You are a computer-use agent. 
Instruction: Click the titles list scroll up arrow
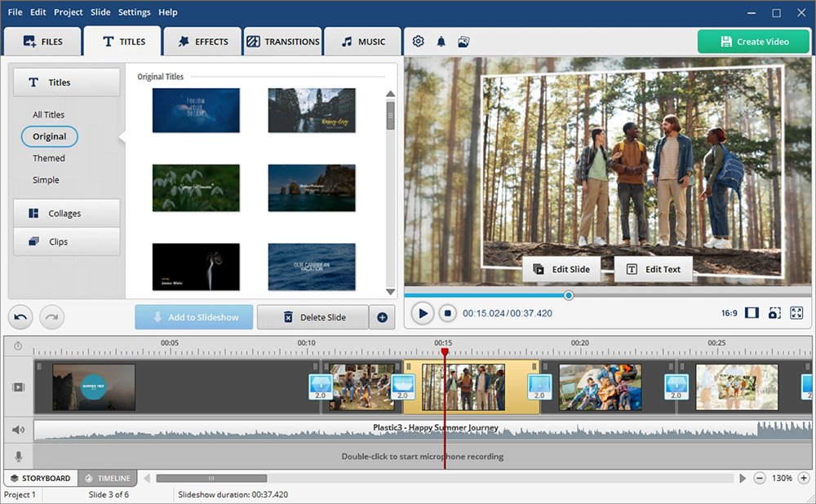click(390, 94)
